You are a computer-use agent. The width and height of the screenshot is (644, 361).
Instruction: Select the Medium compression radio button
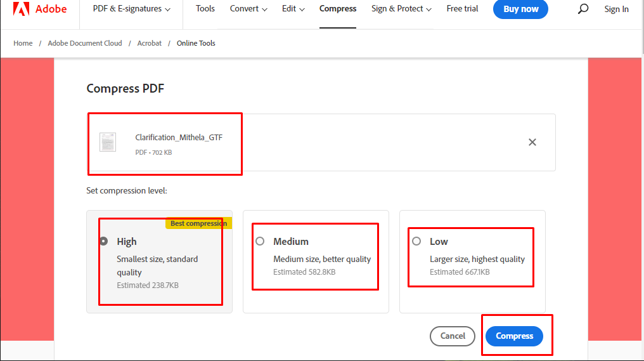[260, 241]
